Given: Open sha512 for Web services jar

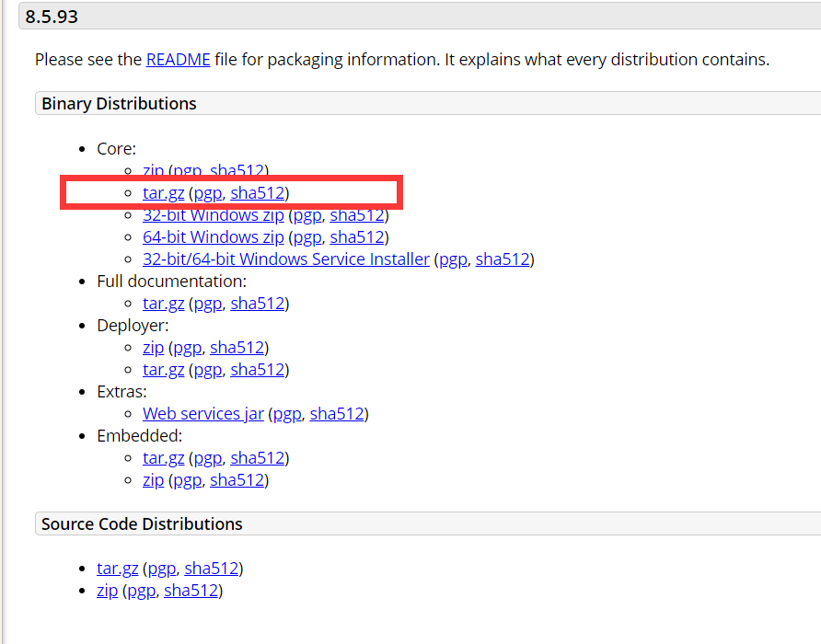Looking at the screenshot, I should tap(337, 414).
